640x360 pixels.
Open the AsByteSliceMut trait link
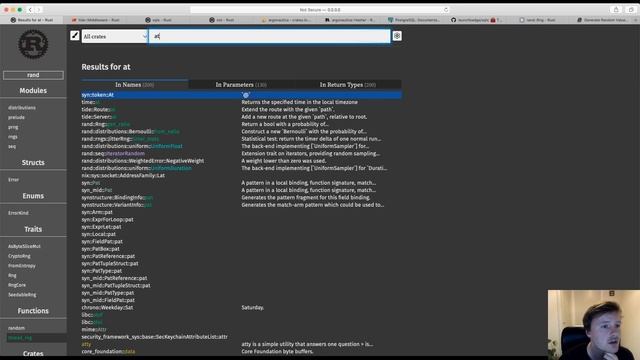point(24,247)
